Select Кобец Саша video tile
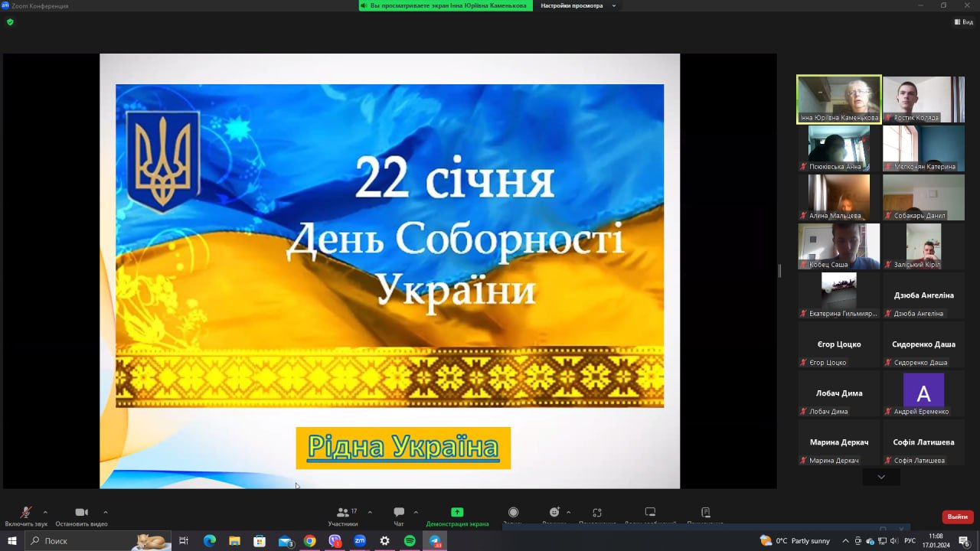Viewport: 980px width, 551px height. pyautogui.click(x=839, y=246)
